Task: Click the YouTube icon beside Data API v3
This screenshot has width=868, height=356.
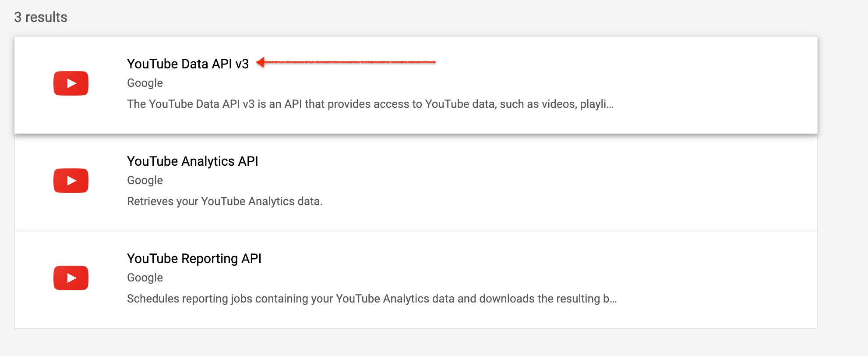Action: click(x=71, y=83)
